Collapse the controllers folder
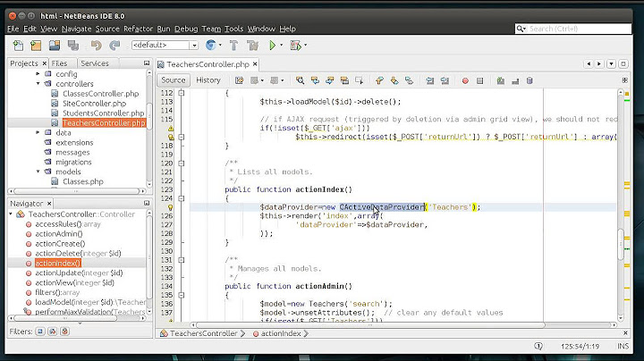Viewport: 644px width, 361px height. click(38, 83)
